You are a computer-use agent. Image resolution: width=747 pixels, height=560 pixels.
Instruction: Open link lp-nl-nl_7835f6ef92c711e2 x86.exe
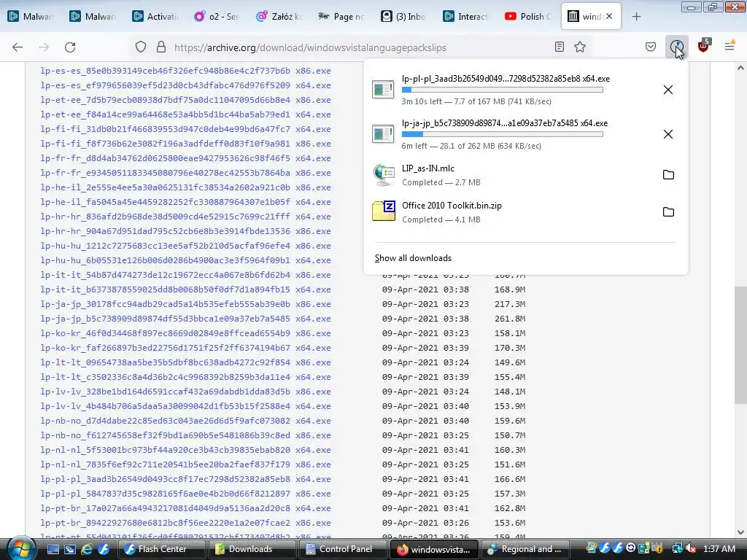[x=185, y=464]
